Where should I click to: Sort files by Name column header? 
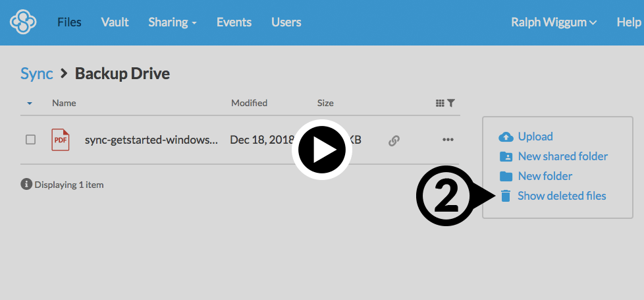[x=64, y=103]
